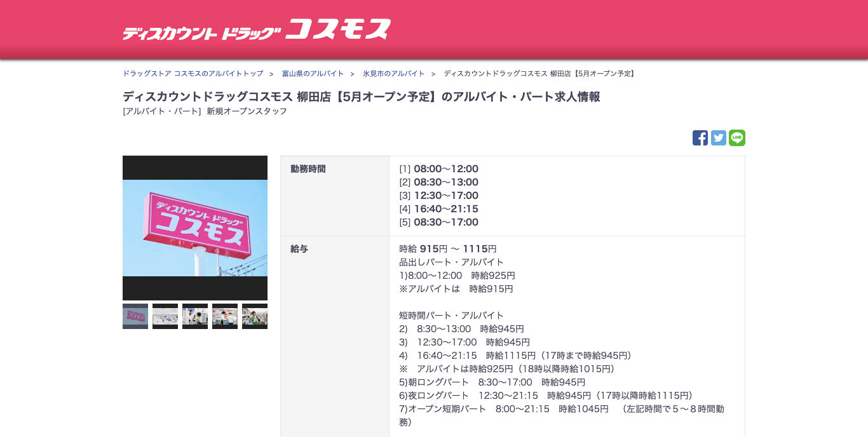The height and width of the screenshot is (437, 868).
Task: Go to 富山県のアルバイト breadcrumb link
Action: click(313, 74)
